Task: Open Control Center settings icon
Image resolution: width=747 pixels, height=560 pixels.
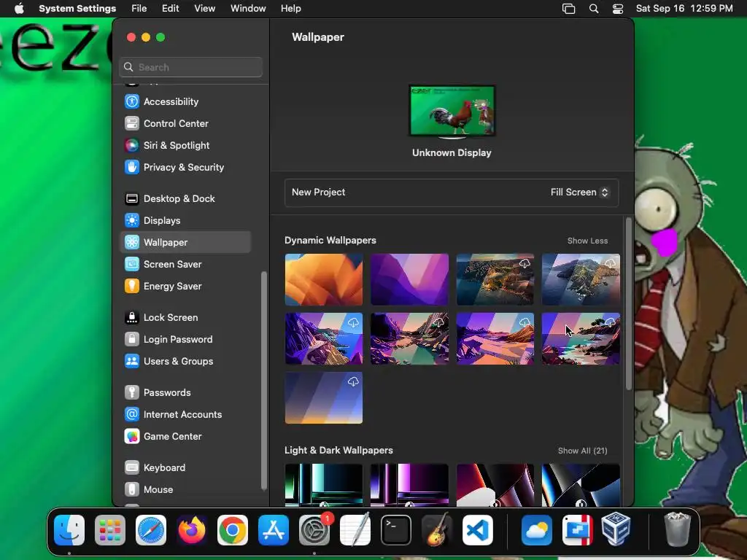Action: tap(132, 123)
